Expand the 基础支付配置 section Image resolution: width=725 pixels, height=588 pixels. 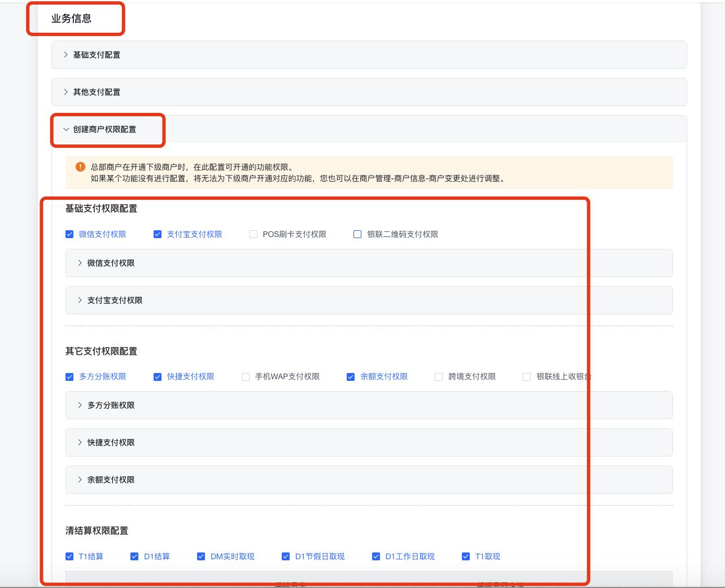click(66, 55)
